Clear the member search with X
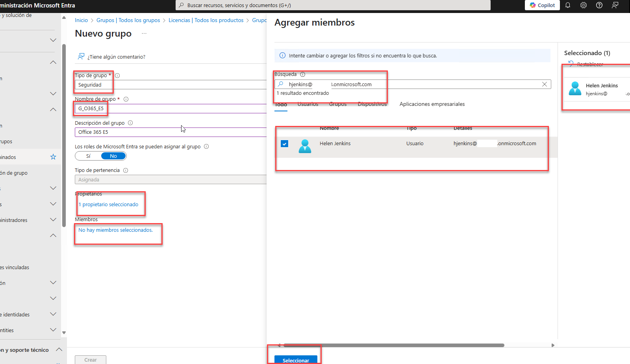This screenshot has height=364, width=630. coord(545,84)
